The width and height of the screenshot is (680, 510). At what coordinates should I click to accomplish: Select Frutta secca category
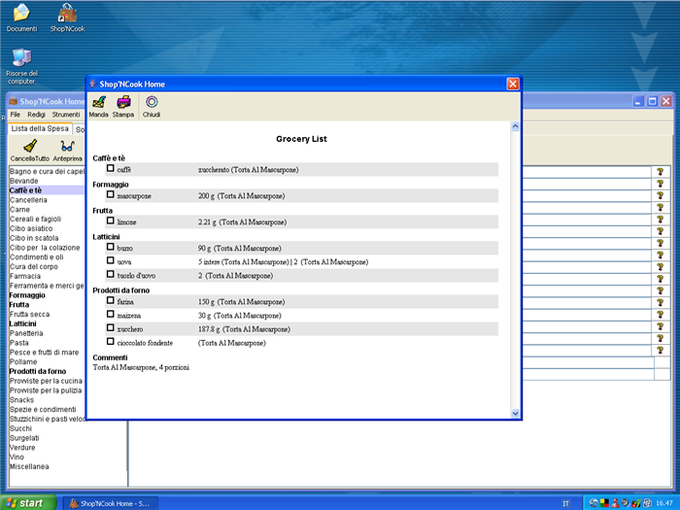click(x=29, y=314)
